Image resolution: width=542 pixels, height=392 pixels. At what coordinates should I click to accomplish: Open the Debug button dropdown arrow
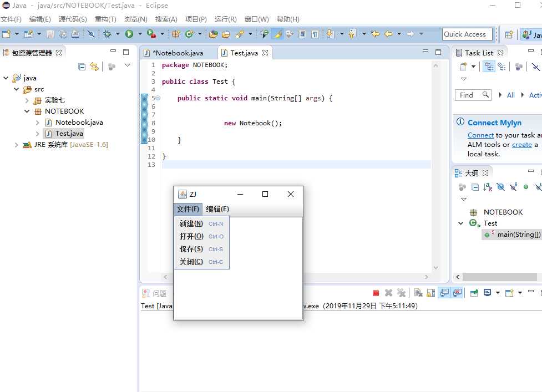click(118, 34)
